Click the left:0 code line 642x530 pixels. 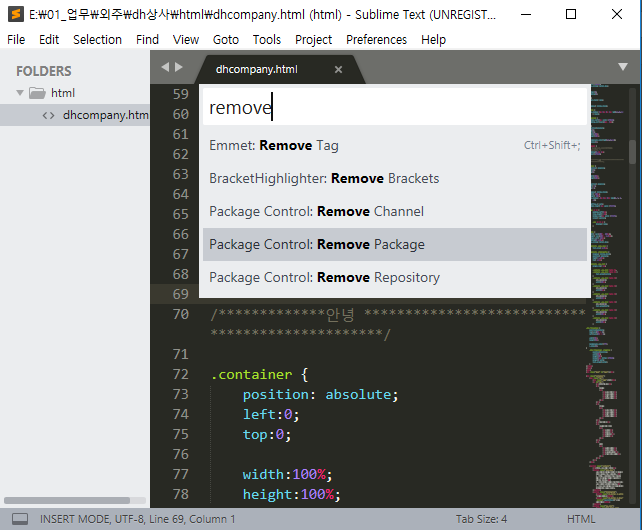coord(271,414)
